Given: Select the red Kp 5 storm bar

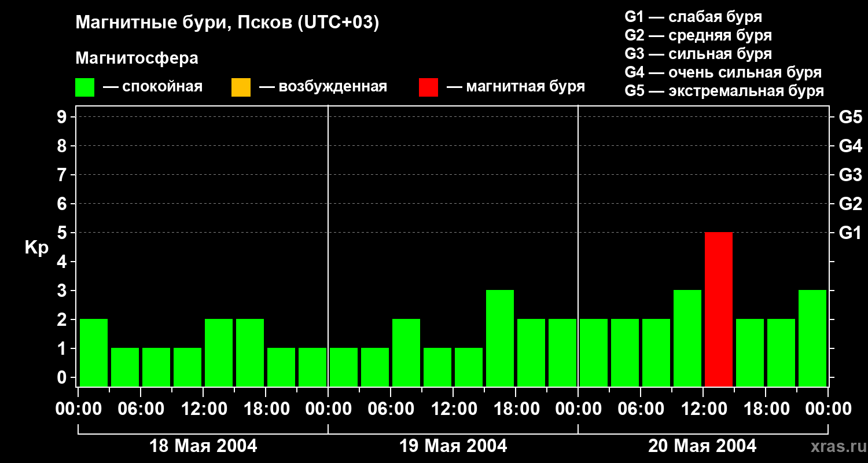Looking at the screenshot, I should (719, 309).
